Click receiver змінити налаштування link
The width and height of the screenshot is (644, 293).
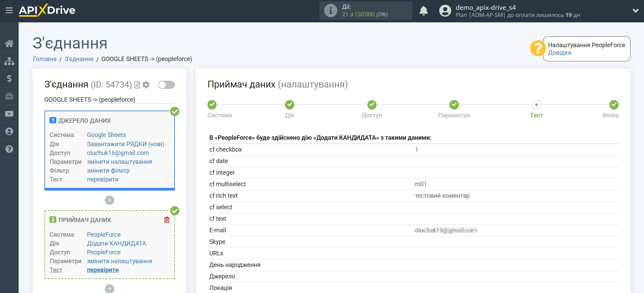(120, 261)
